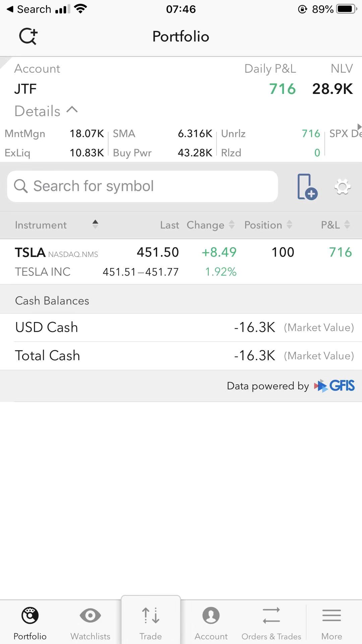Screen dimensions: 362x644
Task: Open the USD Cash balance row
Action: tap(181, 327)
